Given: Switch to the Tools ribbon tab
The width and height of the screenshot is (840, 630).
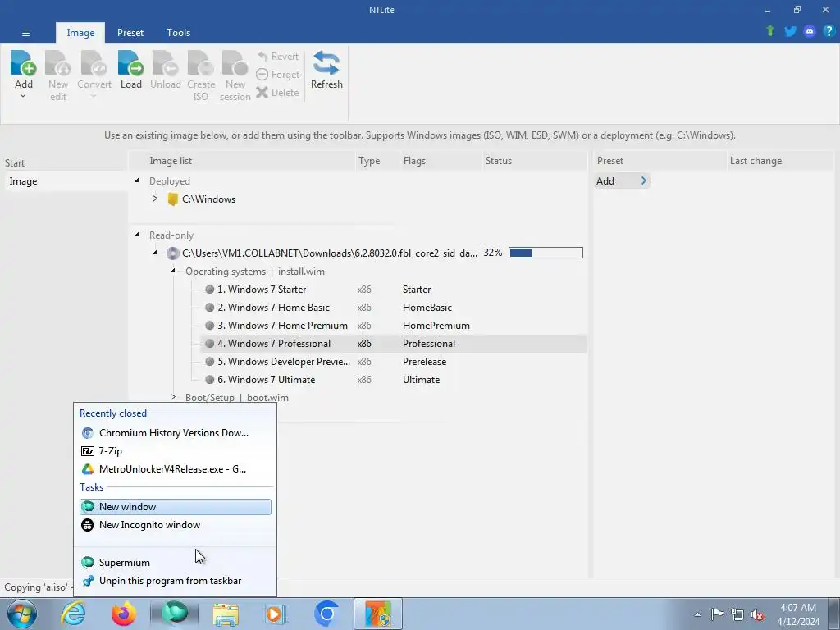Looking at the screenshot, I should click(178, 33).
